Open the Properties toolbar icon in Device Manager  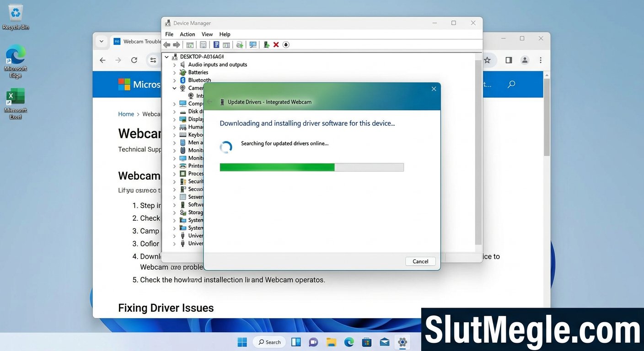pos(203,45)
